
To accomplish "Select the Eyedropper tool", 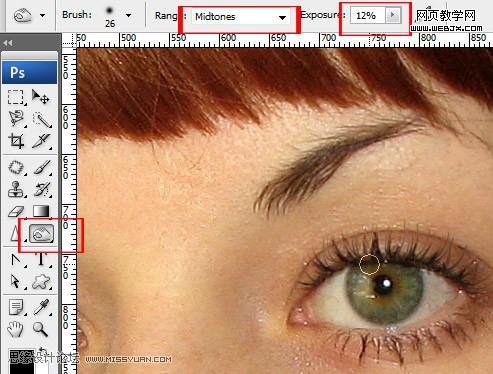I will pos(41,307).
